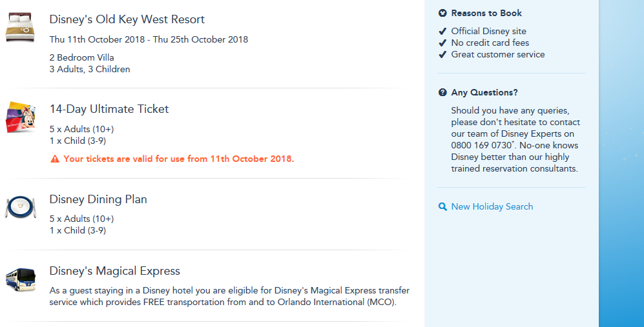This screenshot has width=644, height=327.
Task: Click the stay dates text
Action: point(149,39)
